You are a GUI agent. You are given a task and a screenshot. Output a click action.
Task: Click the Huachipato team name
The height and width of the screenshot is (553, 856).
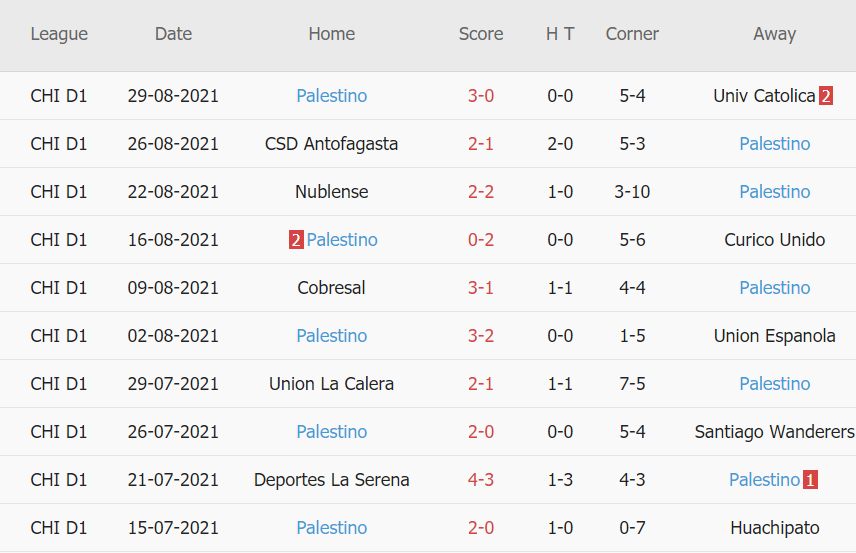[x=774, y=528]
